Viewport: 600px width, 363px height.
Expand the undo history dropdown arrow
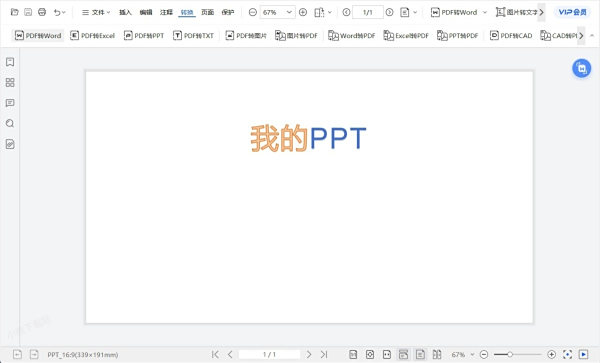pos(64,12)
